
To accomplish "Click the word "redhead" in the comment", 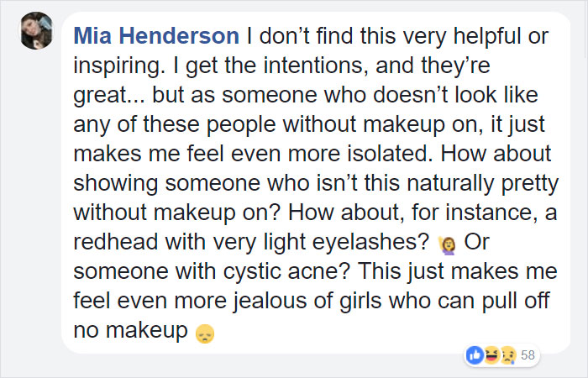I will click(x=118, y=244).
